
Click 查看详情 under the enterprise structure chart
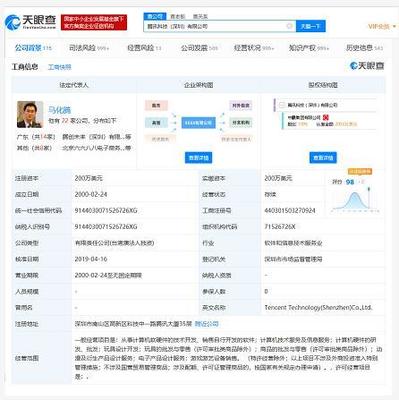click(x=199, y=158)
